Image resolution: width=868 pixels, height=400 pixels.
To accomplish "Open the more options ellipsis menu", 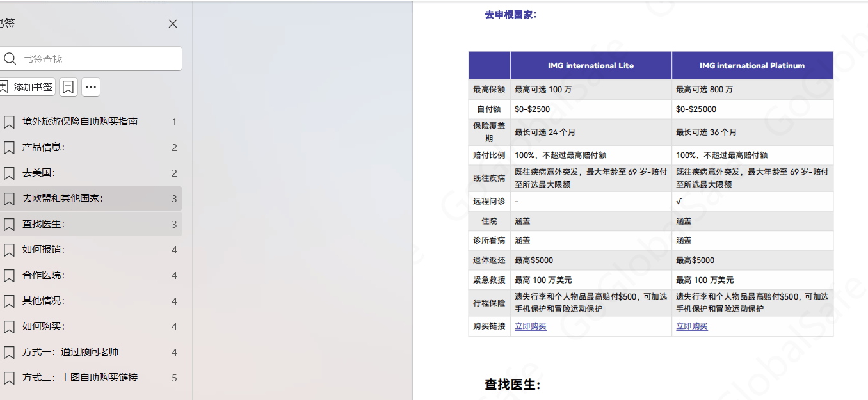I will 91,87.
